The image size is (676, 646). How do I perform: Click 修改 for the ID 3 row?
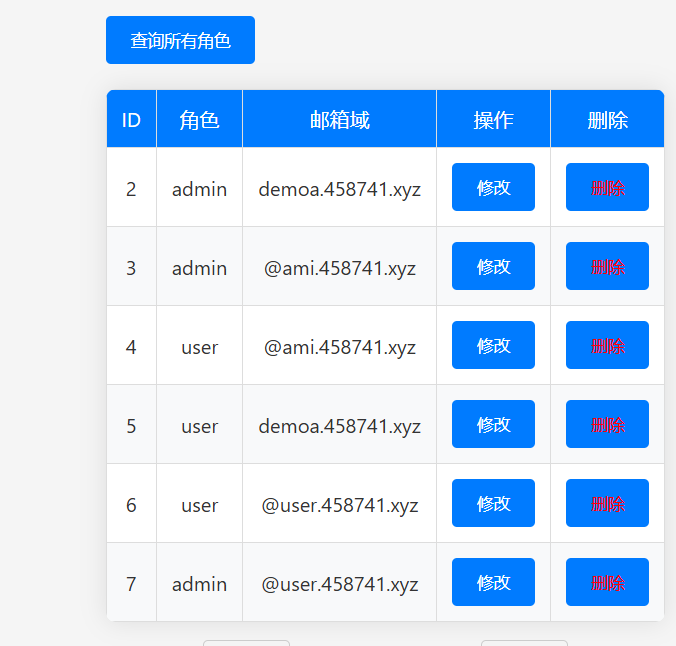[493, 266]
